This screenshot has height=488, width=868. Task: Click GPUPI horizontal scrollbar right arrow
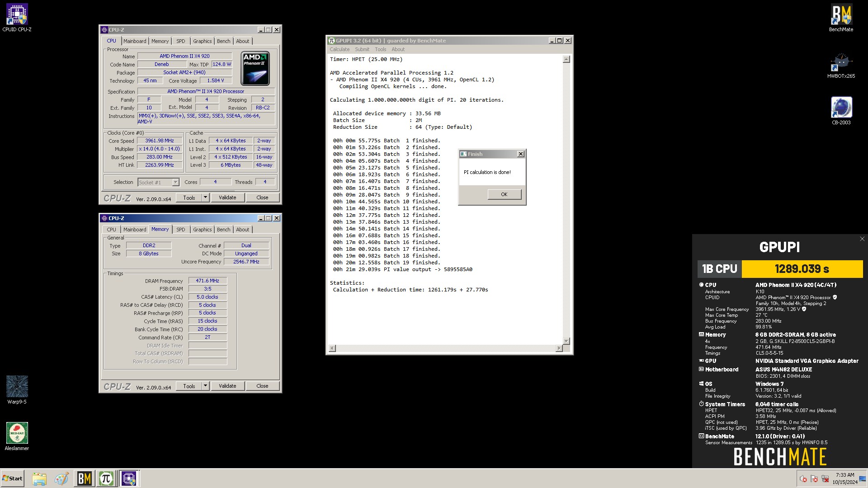point(559,348)
